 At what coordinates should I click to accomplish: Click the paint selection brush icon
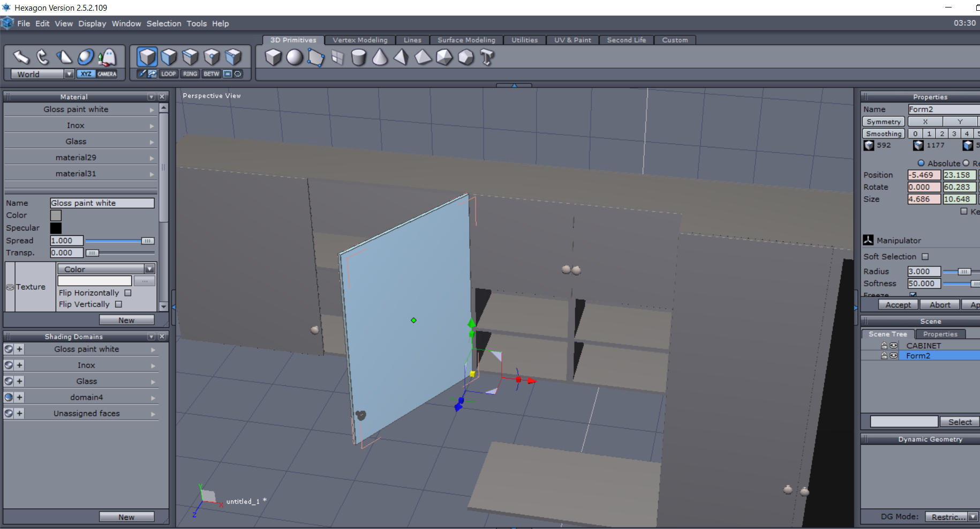click(142, 74)
